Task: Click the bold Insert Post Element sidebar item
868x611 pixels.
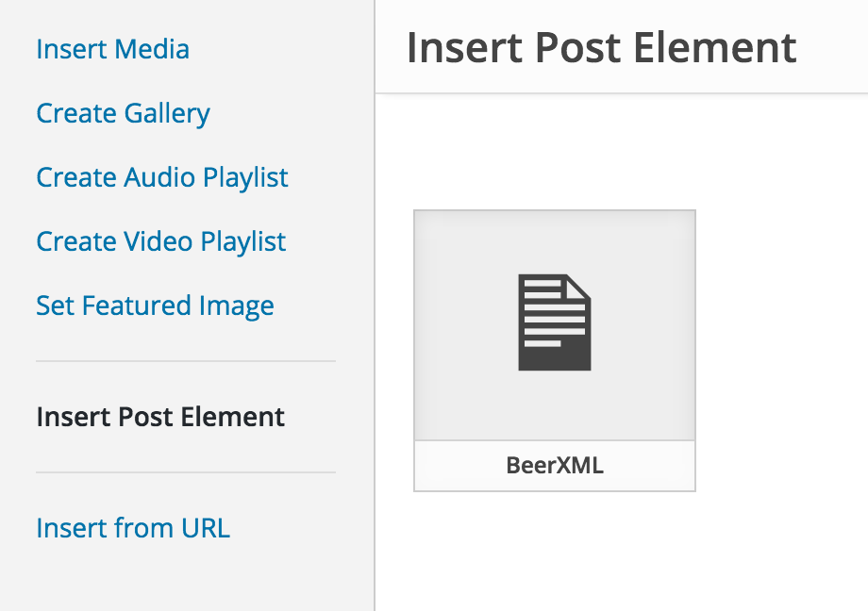Action: pos(160,417)
